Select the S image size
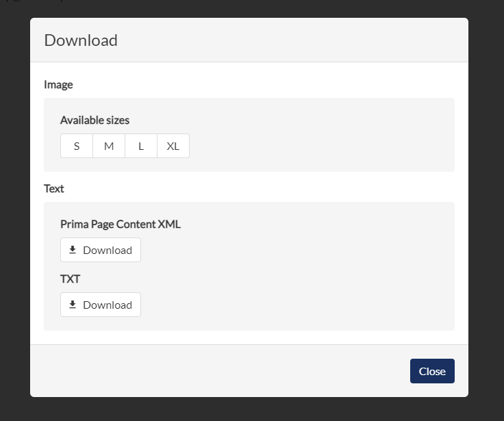The image size is (504, 421). click(77, 146)
